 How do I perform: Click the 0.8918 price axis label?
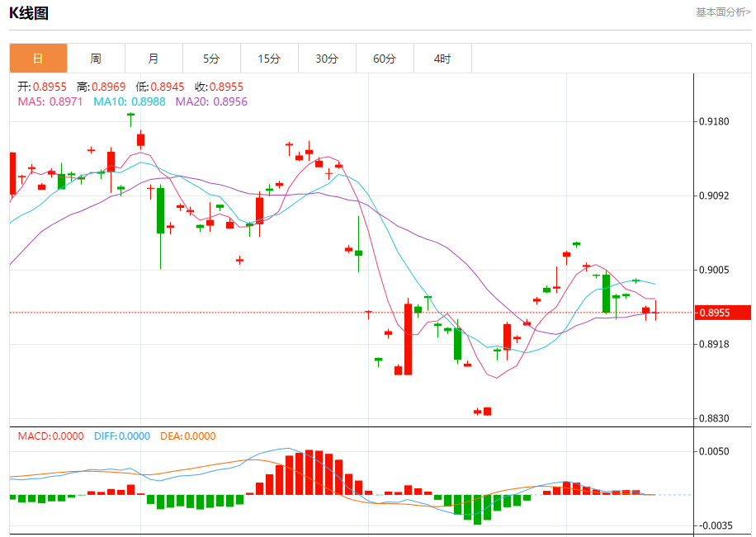click(714, 344)
